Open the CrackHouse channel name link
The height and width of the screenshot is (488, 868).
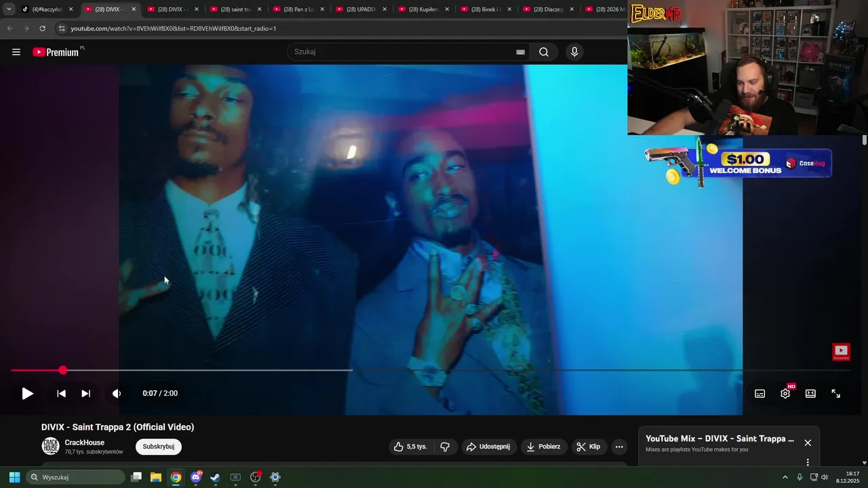(x=84, y=443)
